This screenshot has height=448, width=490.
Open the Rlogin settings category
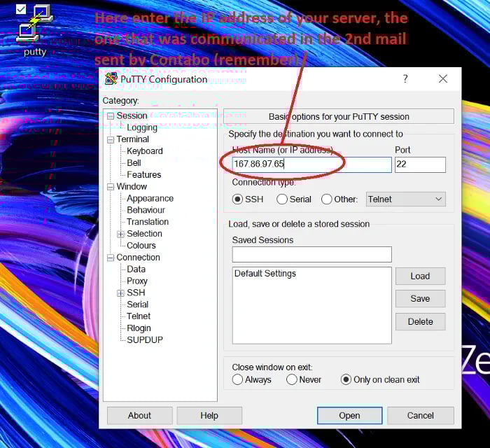(139, 328)
